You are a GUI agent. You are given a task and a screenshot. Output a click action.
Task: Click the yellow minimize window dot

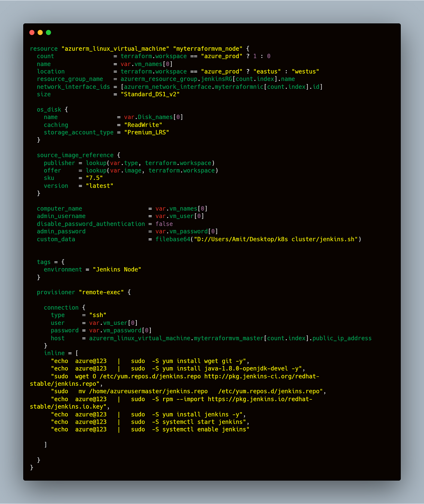40,33
